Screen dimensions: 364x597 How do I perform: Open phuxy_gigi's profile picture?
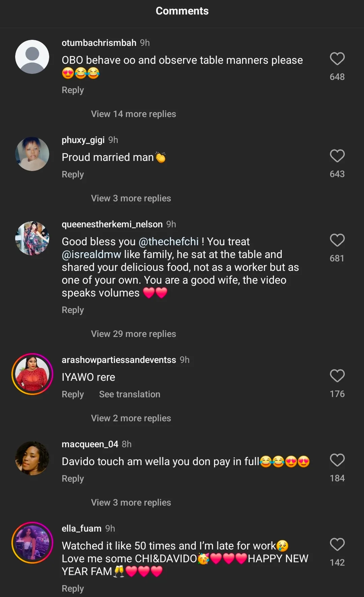click(32, 154)
